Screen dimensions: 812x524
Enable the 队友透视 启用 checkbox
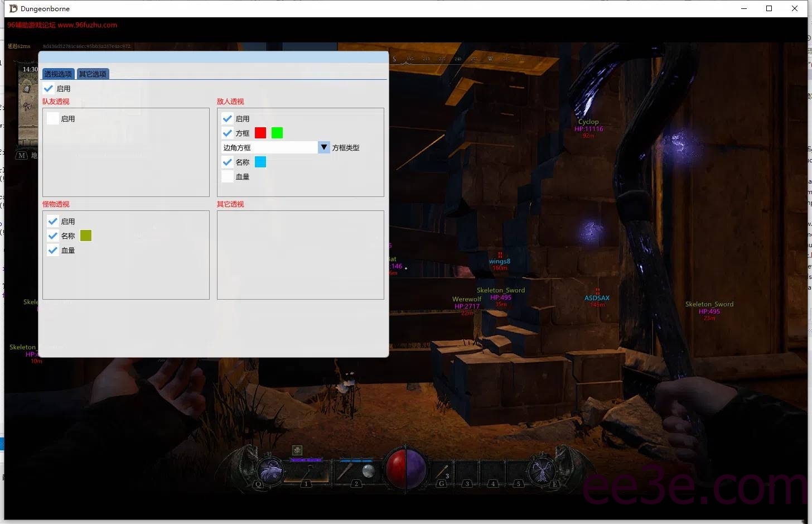pos(52,118)
